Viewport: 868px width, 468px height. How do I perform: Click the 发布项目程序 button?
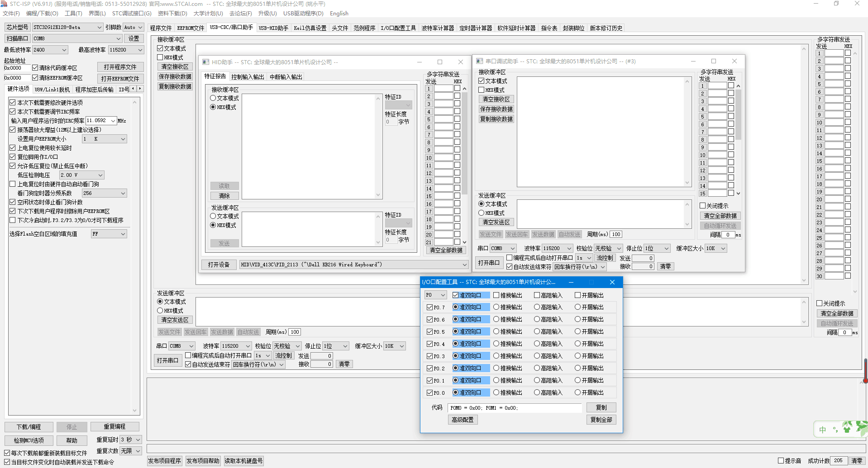[165, 461]
